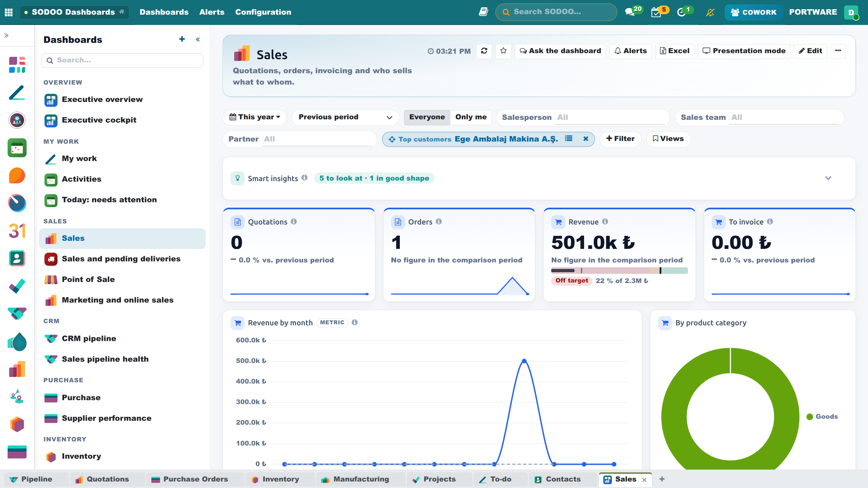
Task: Open the Previous period comparison dropdown
Action: point(345,117)
